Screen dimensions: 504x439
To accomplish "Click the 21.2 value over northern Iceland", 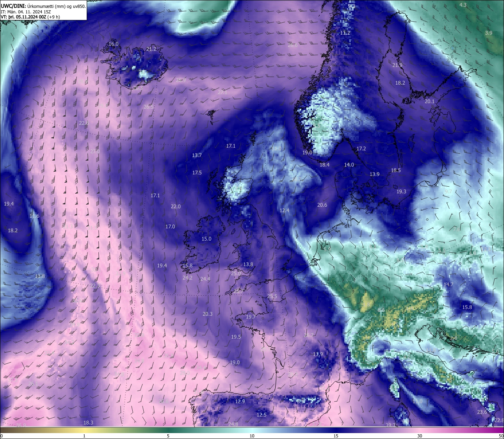I will coord(151,49).
